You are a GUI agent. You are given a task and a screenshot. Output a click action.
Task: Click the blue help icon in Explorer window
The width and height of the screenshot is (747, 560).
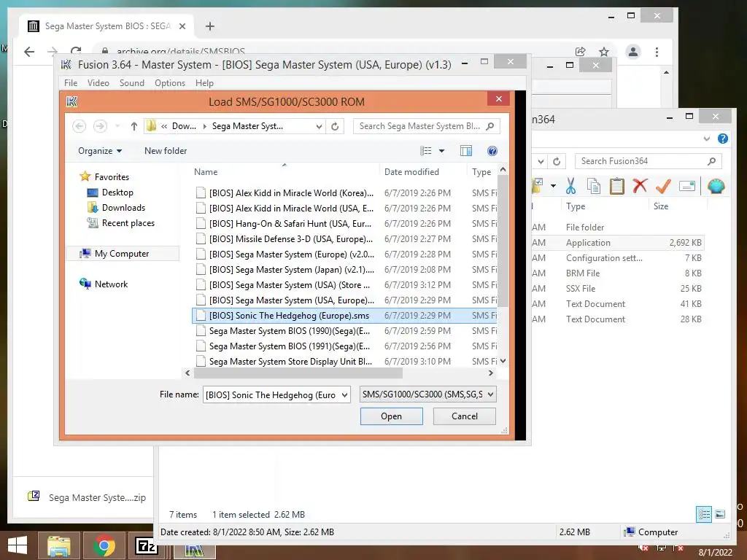tap(723, 139)
